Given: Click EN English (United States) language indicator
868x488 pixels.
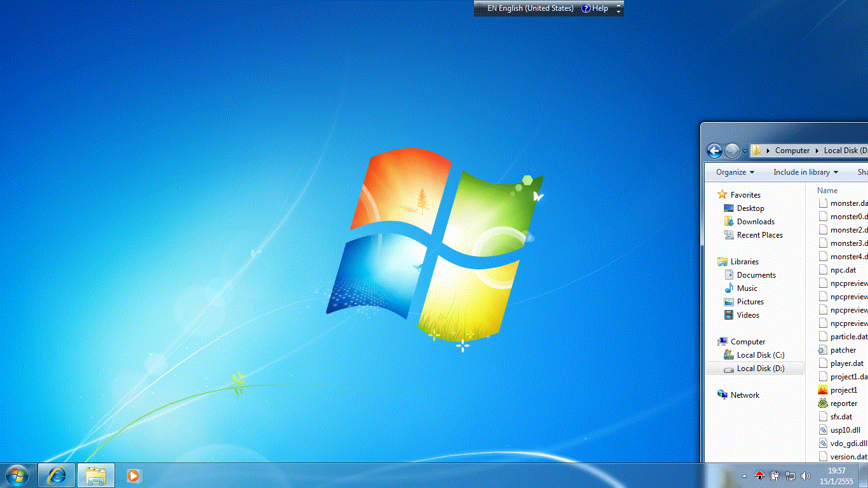Looking at the screenshot, I should click(x=530, y=8).
